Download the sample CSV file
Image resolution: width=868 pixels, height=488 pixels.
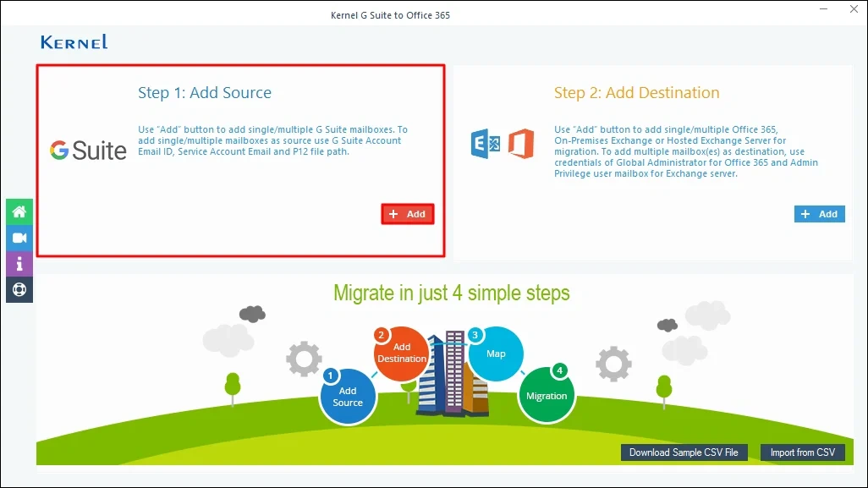click(x=684, y=452)
